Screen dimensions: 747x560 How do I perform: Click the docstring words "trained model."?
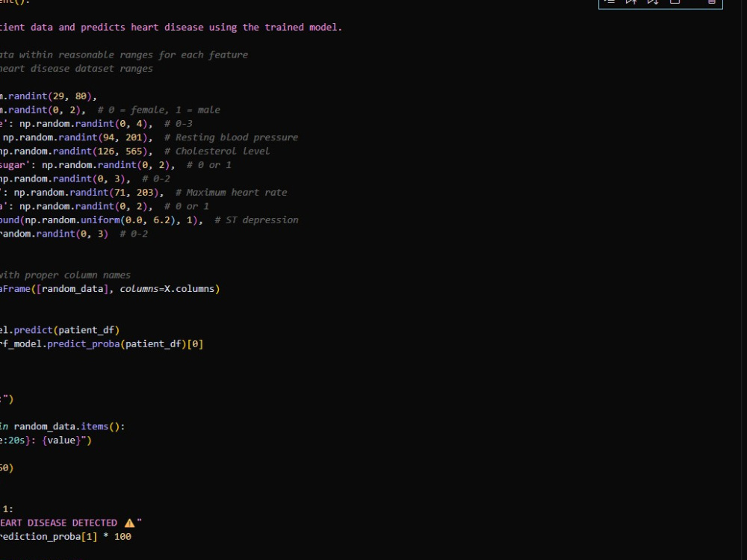303,27
